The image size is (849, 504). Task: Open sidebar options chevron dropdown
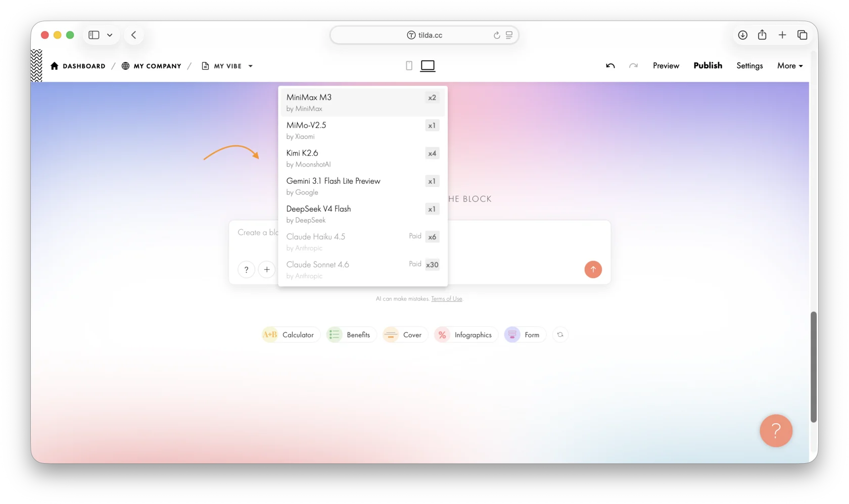(110, 35)
